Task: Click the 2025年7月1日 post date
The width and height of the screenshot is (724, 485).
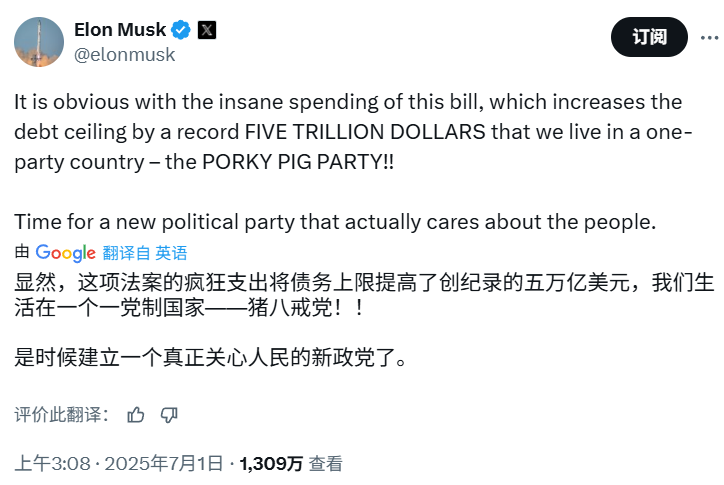Action: (168, 464)
